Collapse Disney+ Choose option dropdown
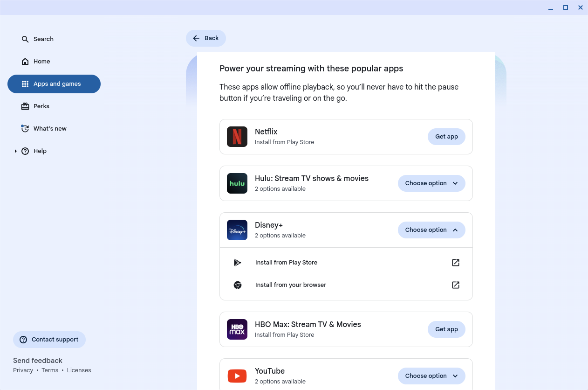The height and width of the screenshot is (390, 588). (431, 230)
